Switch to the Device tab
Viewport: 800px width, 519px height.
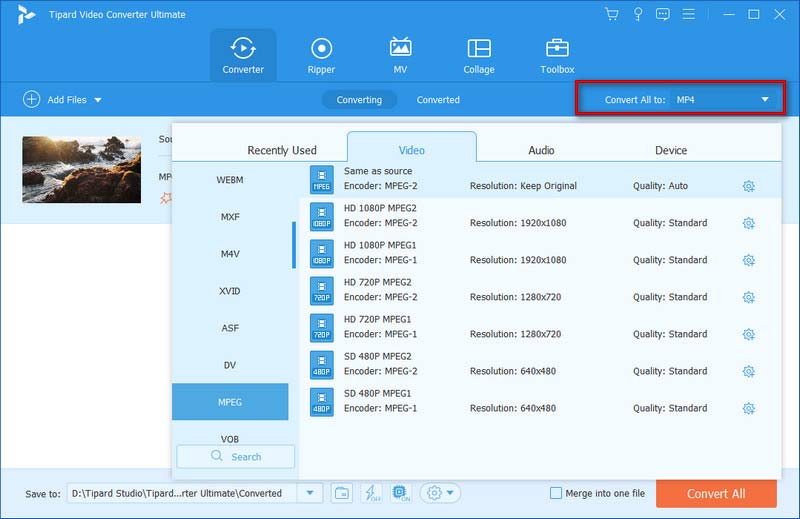coord(671,150)
